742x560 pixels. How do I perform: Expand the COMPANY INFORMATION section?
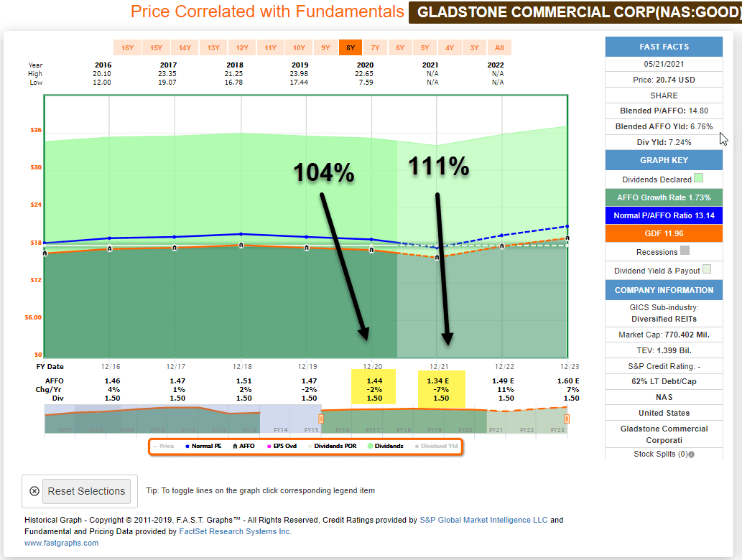[x=663, y=290]
